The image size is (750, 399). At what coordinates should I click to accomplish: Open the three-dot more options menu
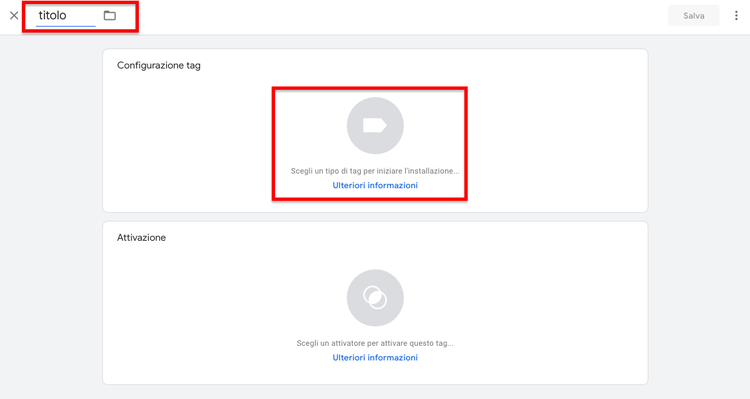[736, 16]
